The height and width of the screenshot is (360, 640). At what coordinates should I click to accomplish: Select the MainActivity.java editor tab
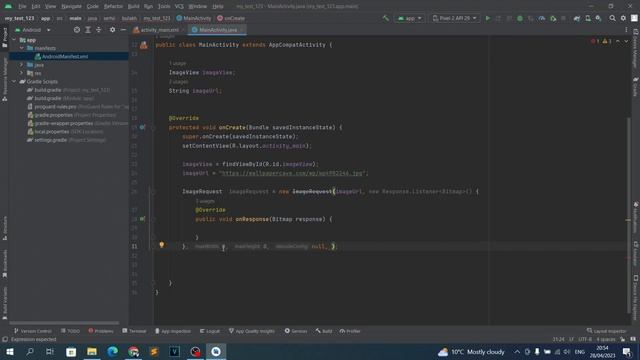217,30
